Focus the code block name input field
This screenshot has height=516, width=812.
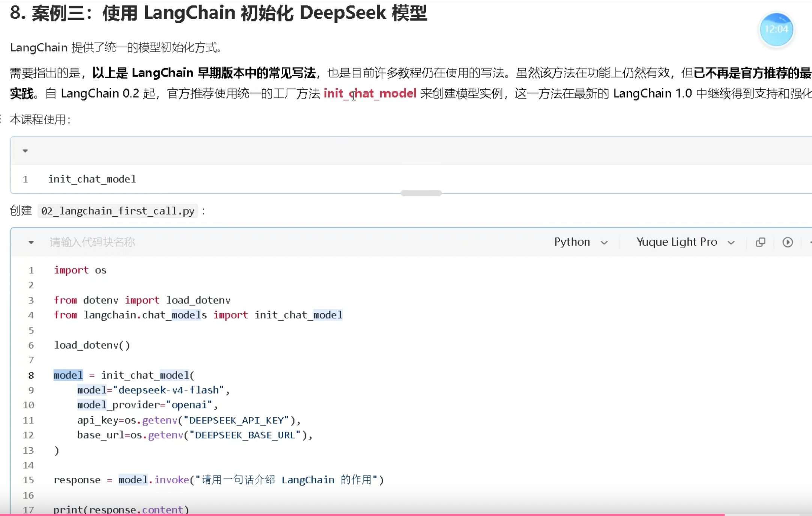click(92, 242)
